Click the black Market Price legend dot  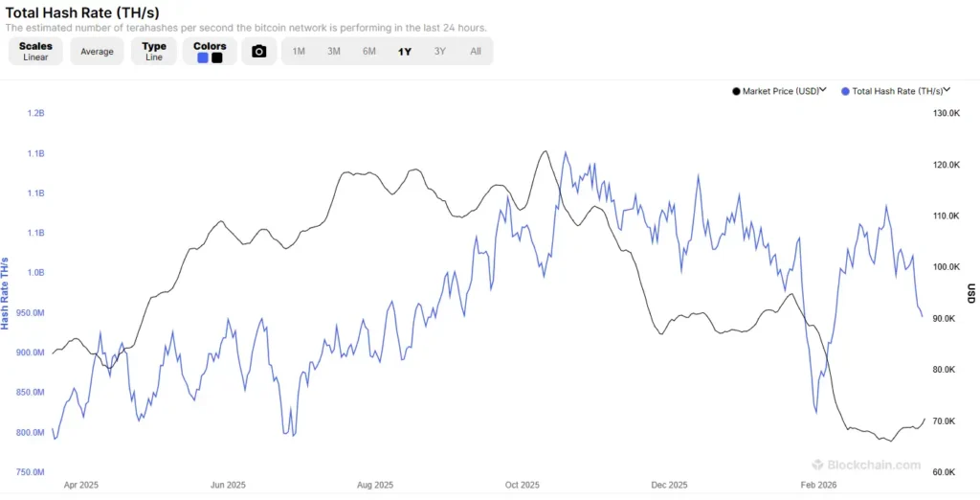point(736,91)
